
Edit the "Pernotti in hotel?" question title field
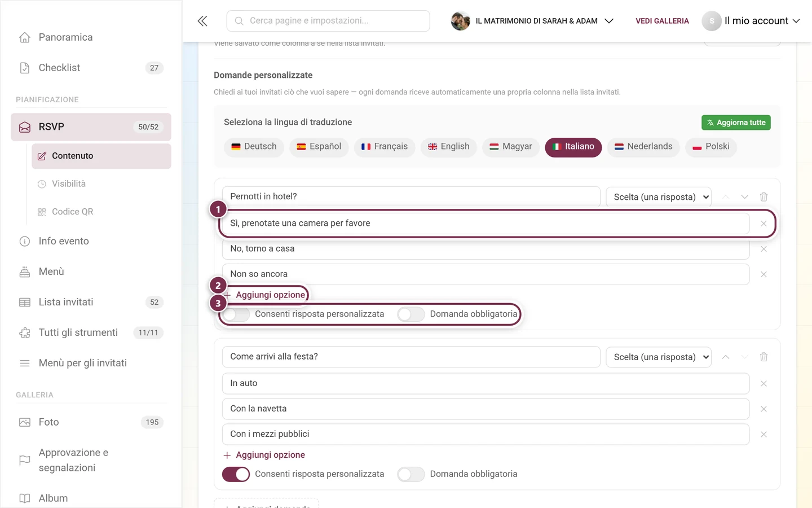411,196
